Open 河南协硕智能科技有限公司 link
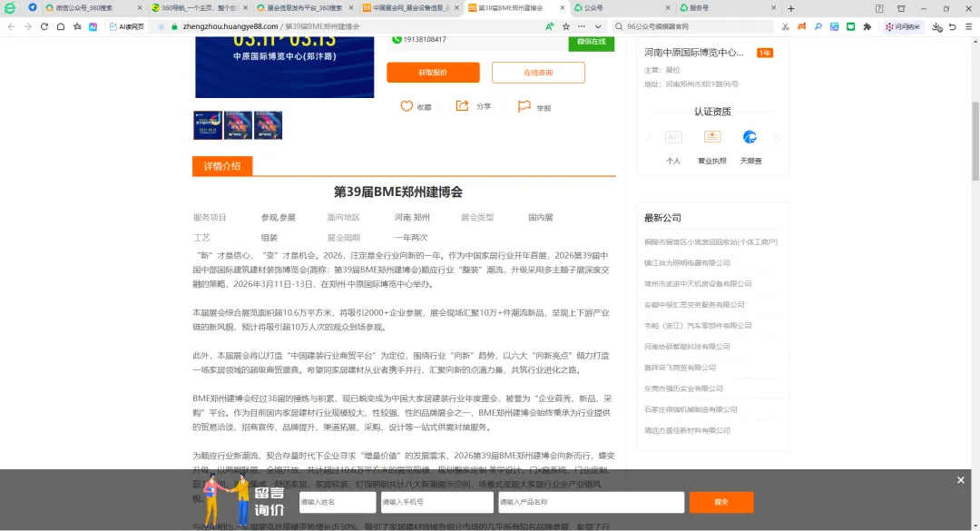This screenshot has width=980, height=531. (x=687, y=347)
